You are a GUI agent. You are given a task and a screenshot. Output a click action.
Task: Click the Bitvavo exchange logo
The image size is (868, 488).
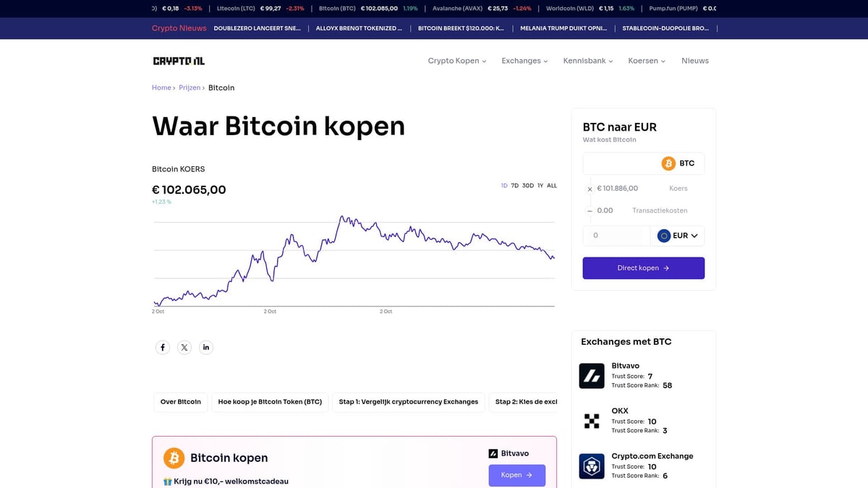[592, 376]
